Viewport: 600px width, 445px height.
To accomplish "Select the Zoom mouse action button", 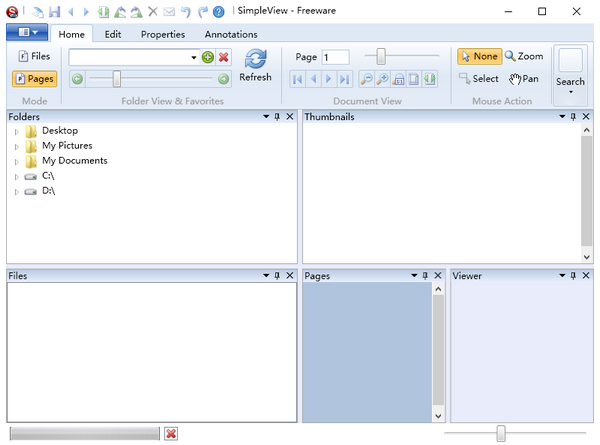I will coord(524,57).
